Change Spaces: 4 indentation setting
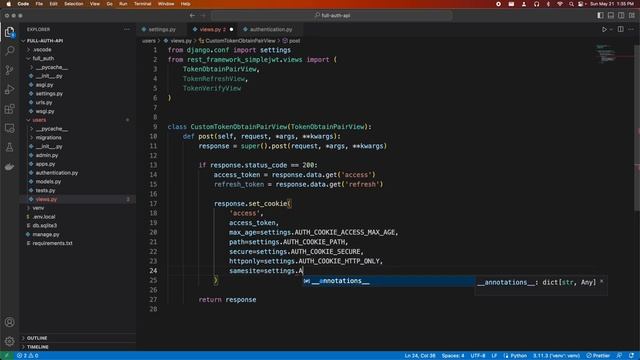Screen dimensions: 640x360 (453, 356)
